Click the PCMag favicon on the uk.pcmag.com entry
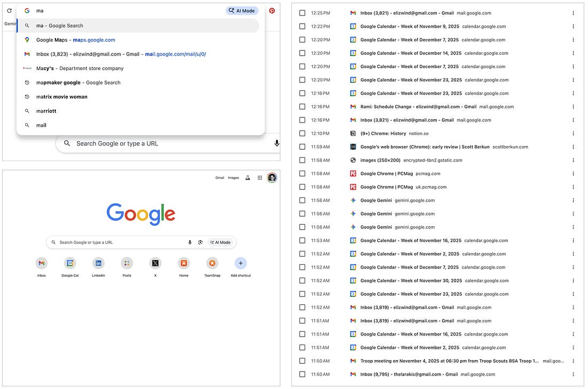The height and width of the screenshot is (389, 588). point(353,187)
